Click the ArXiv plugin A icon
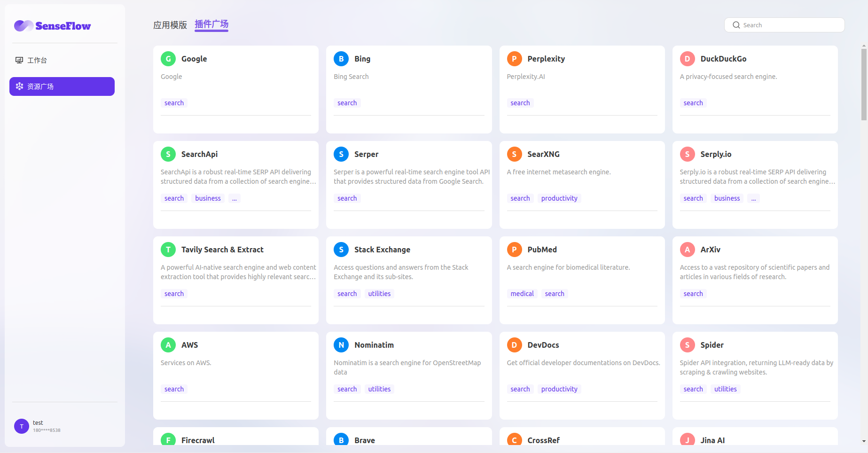 (x=687, y=250)
